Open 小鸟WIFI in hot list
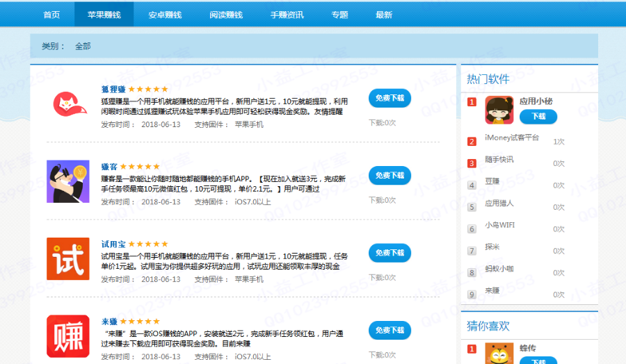Viewport: 626px width, 364px height. (500, 225)
